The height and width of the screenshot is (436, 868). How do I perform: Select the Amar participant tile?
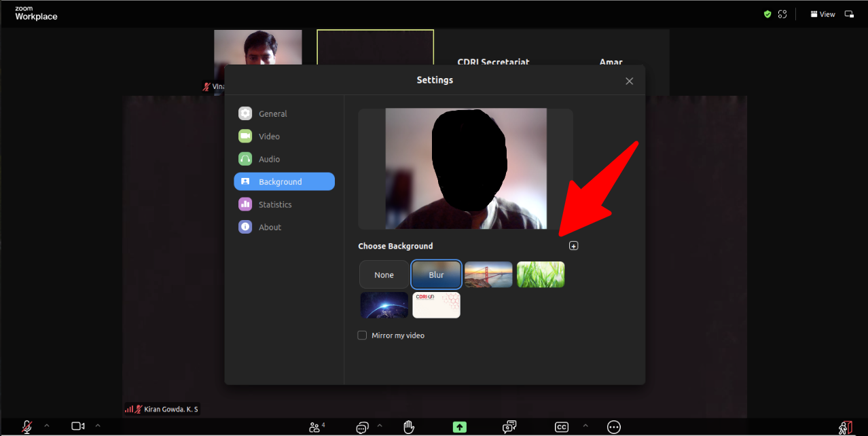click(x=611, y=49)
